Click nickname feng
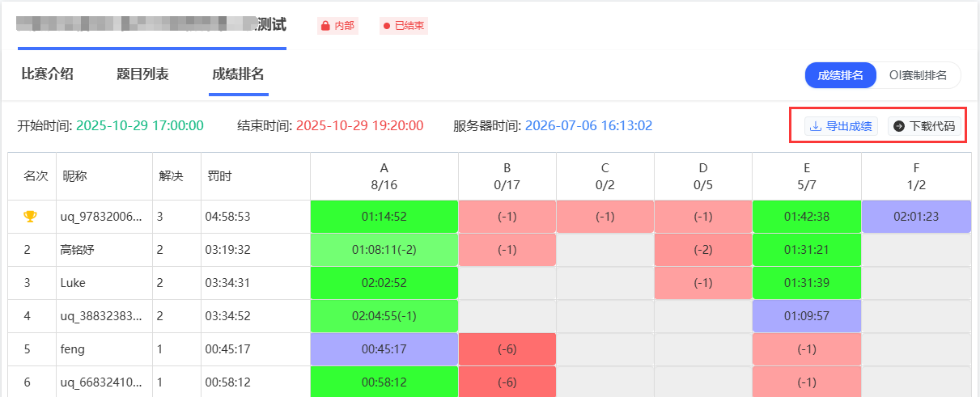Viewport: 980px width, 397px height. point(73,349)
